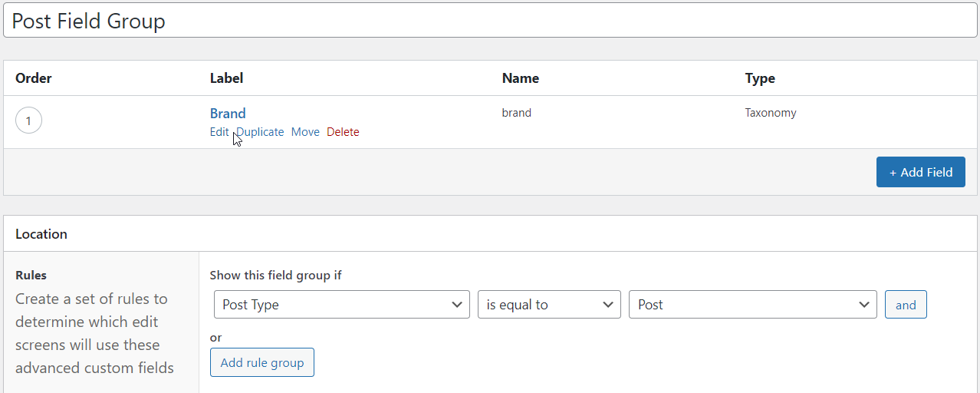Click the Add rule group button

pyautogui.click(x=262, y=363)
